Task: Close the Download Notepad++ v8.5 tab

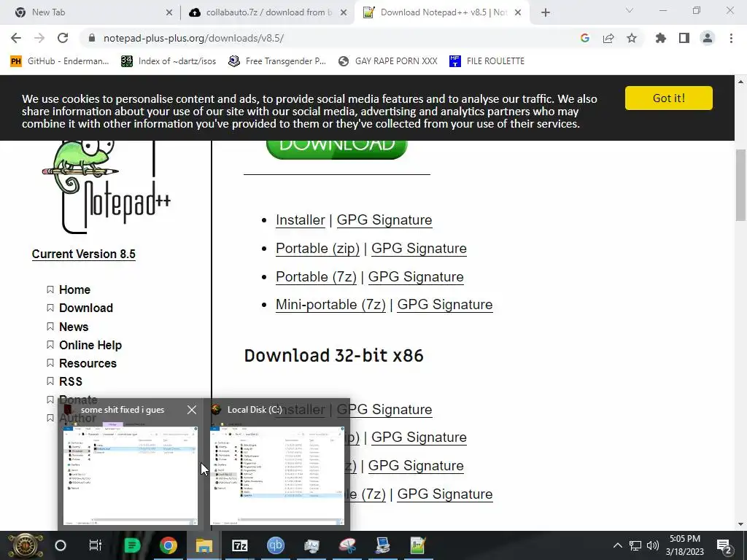Action: tap(518, 13)
